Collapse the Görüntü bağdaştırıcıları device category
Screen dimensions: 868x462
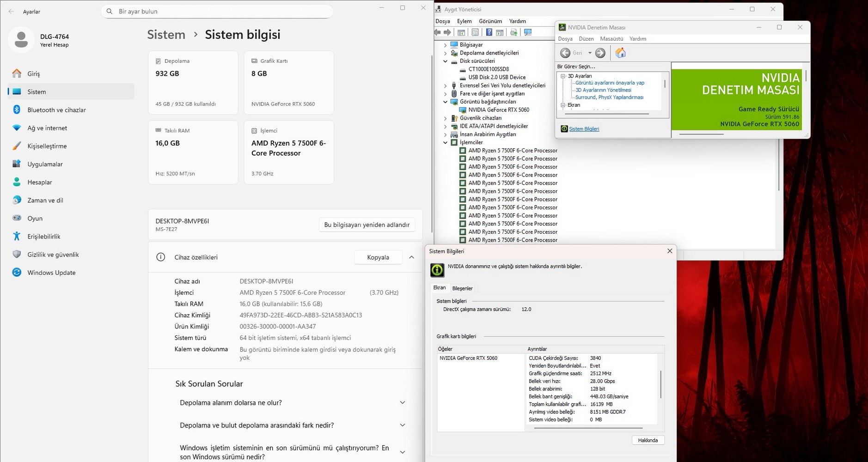pos(446,102)
